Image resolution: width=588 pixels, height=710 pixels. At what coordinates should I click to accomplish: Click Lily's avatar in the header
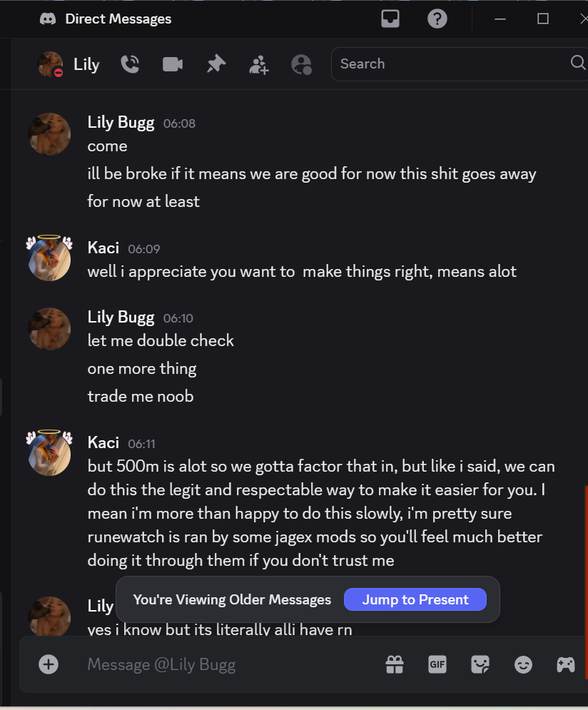[x=50, y=64]
